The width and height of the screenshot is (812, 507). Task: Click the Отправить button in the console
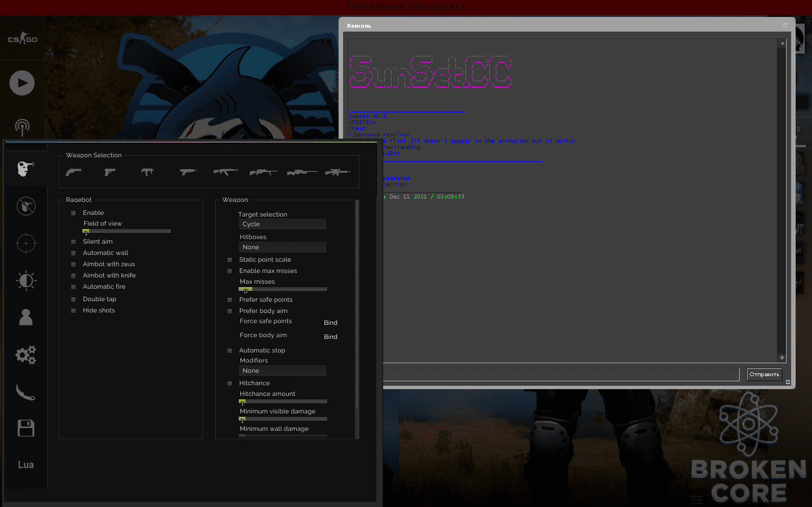coord(765,374)
